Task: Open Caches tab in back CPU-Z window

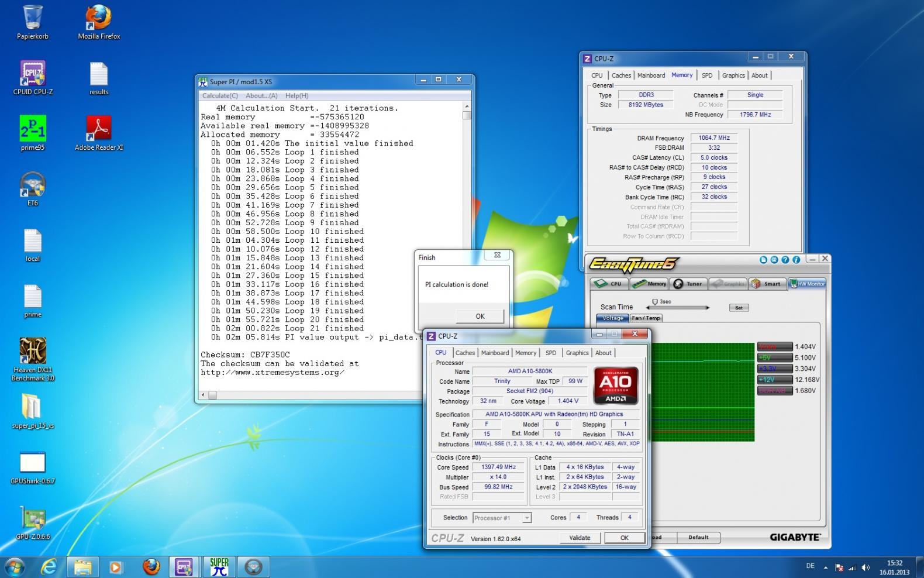Action: (621, 75)
